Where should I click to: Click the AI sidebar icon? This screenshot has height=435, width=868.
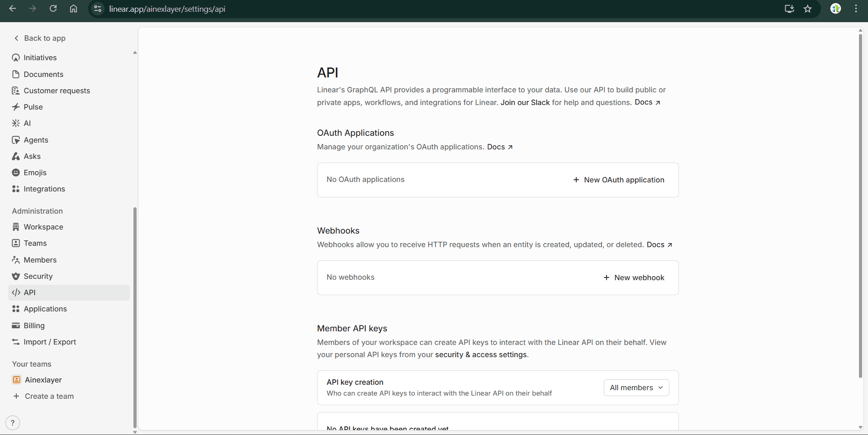[16, 123]
